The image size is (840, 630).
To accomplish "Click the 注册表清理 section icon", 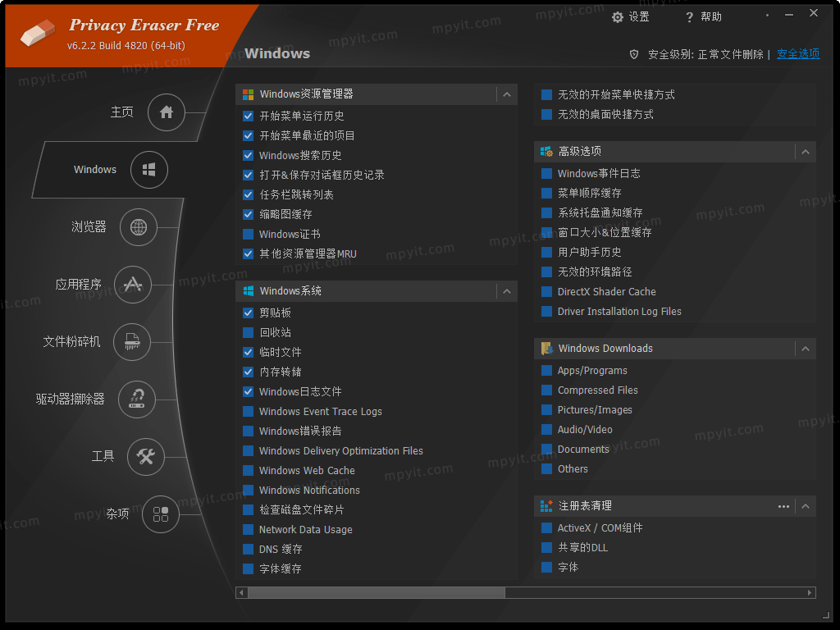I will point(546,506).
